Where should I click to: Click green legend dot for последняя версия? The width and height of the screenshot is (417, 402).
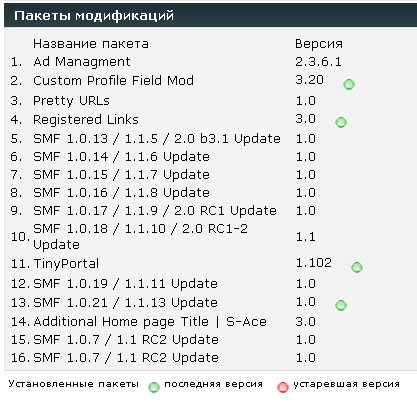coord(154,387)
